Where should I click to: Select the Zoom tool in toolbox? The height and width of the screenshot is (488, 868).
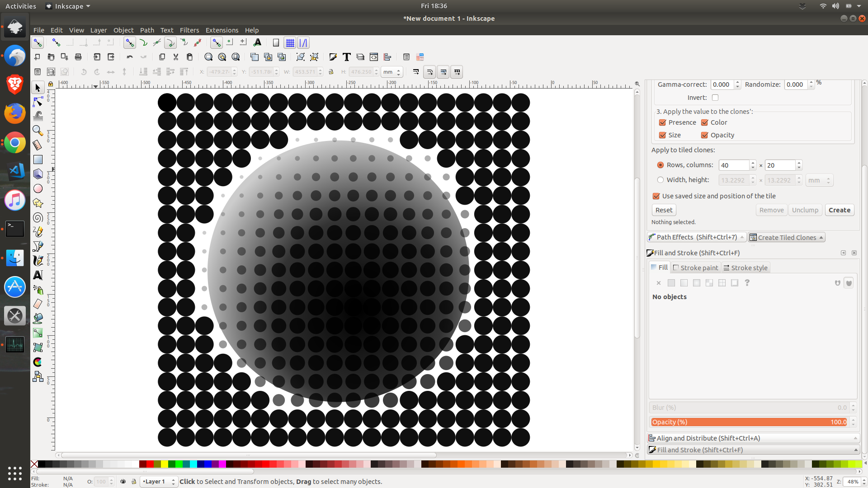click(38, 131)
